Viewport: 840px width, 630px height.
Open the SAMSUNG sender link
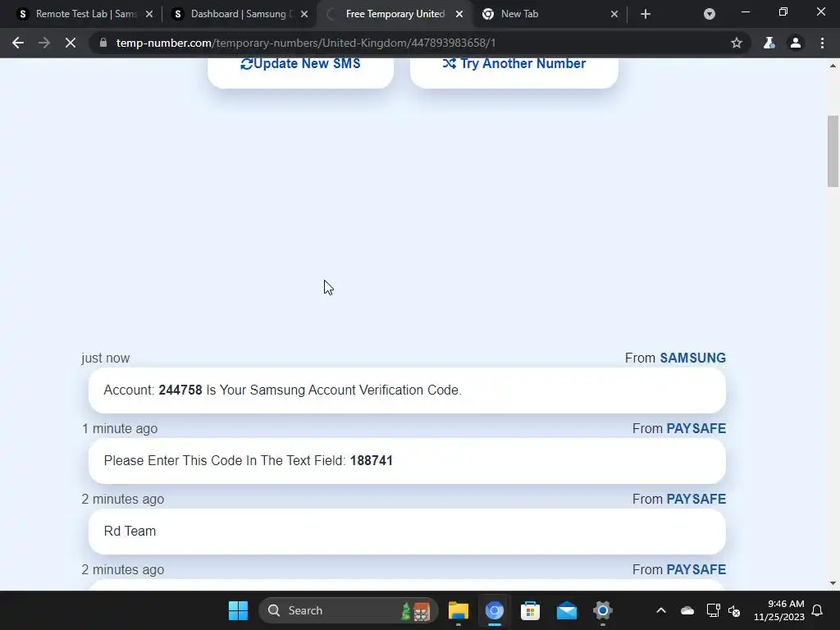pos(692,358)
